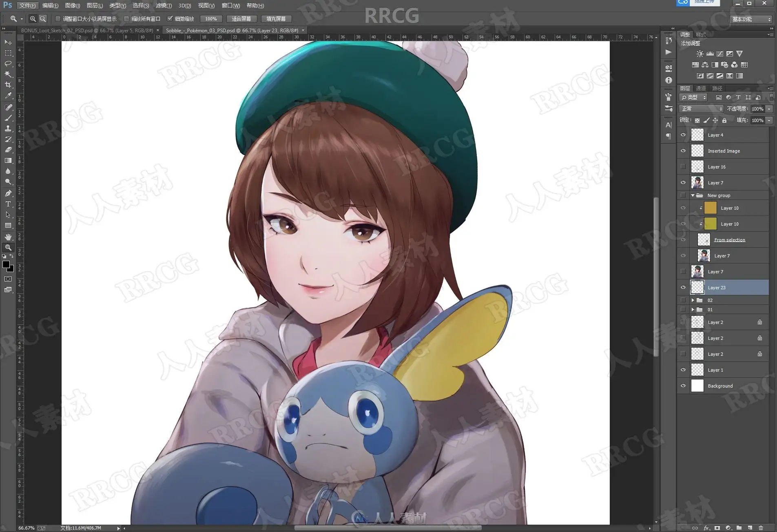777x532 pixels.
Task: Click the 100% zoom button
Action: point(211,19)
